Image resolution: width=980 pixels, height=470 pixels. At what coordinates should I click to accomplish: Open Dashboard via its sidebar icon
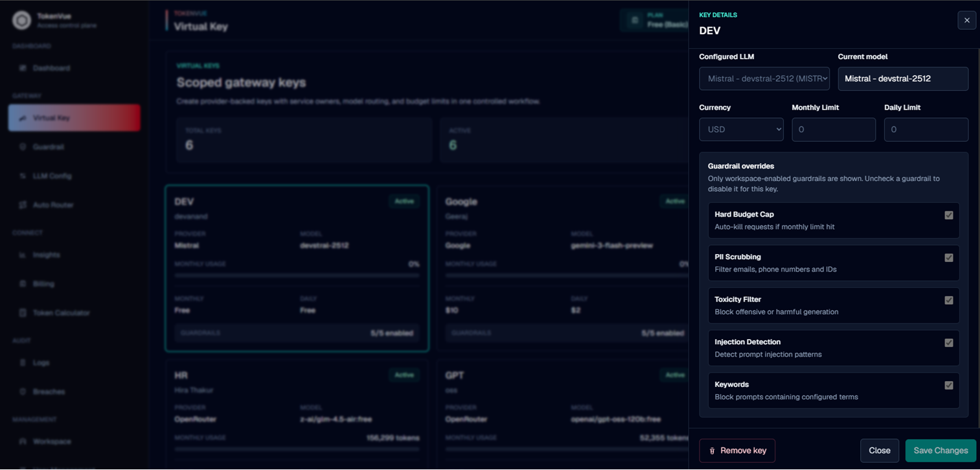point(23,68)
